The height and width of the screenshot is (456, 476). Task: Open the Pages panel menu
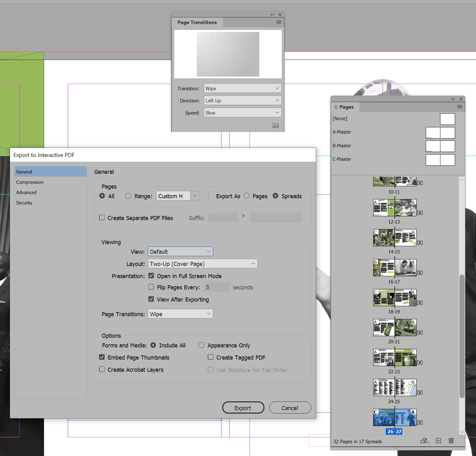460,107
